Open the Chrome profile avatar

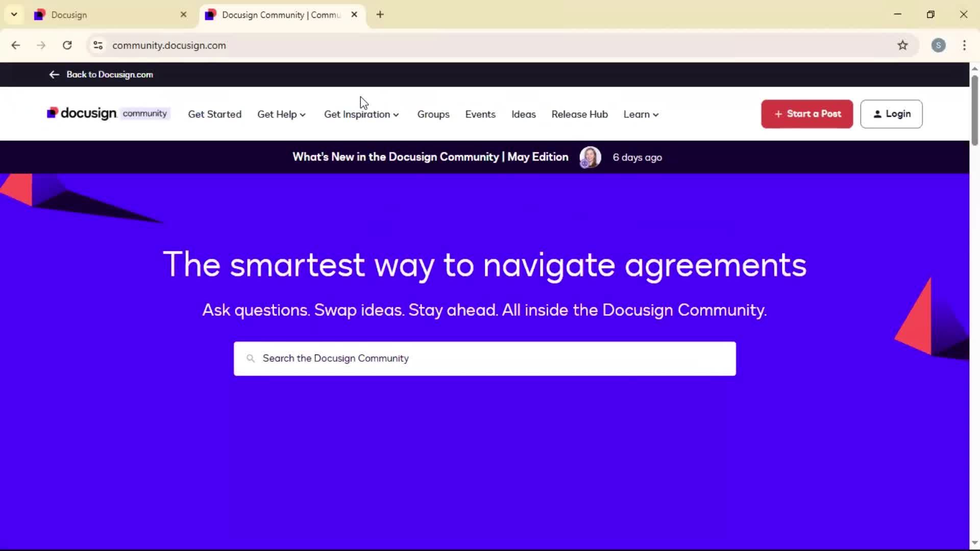tap(938, 45)
